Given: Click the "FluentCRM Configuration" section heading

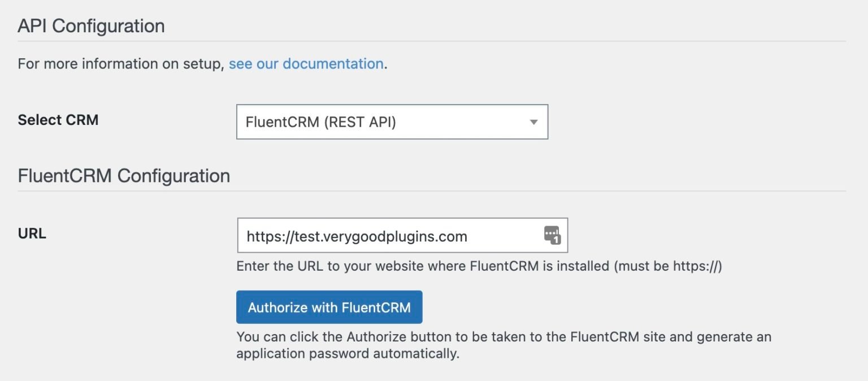Looking at the screenshot, I should click(124, 176).
